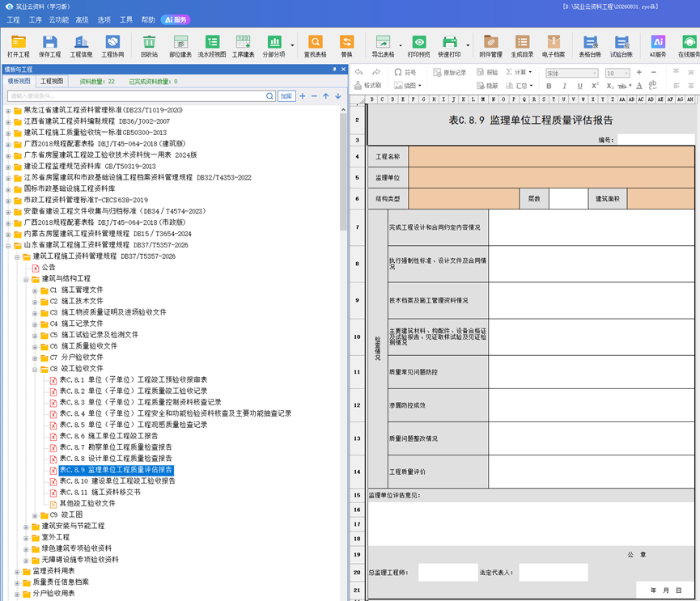Select 表C.8.11 施工资料移交书
This screenshot has width=700, height=601.
pos(100,492)
